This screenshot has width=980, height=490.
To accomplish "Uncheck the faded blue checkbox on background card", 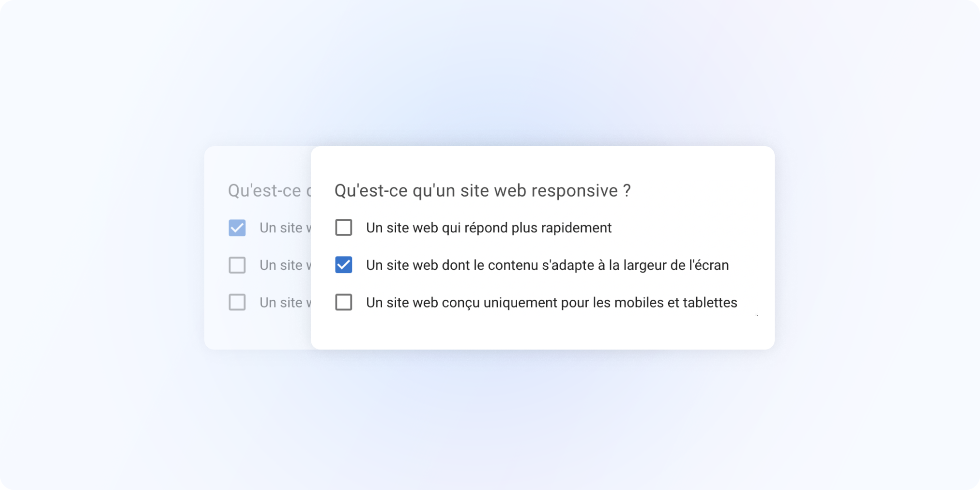I will tap(237, 228).
